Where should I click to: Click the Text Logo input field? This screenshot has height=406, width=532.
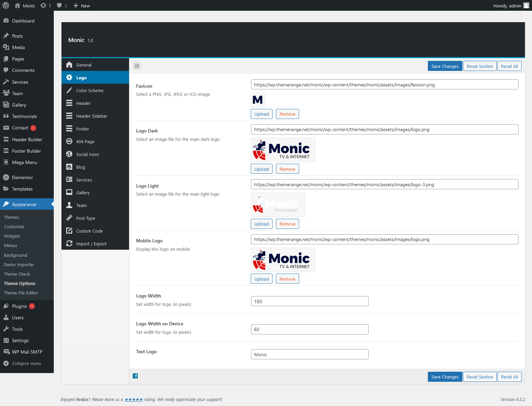coord(310,354)
